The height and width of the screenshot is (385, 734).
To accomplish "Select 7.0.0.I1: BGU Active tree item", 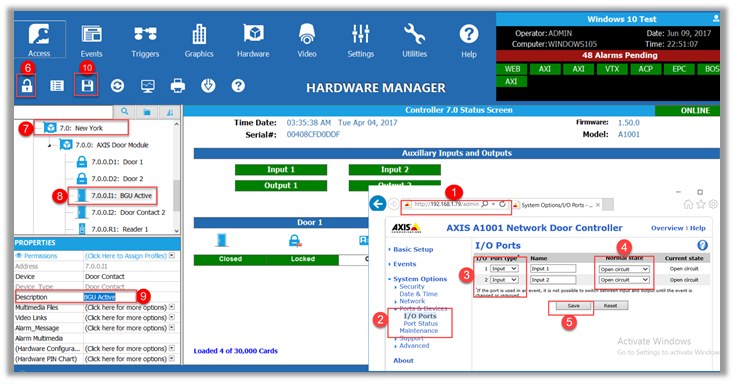I will click(x=114, y=196).
